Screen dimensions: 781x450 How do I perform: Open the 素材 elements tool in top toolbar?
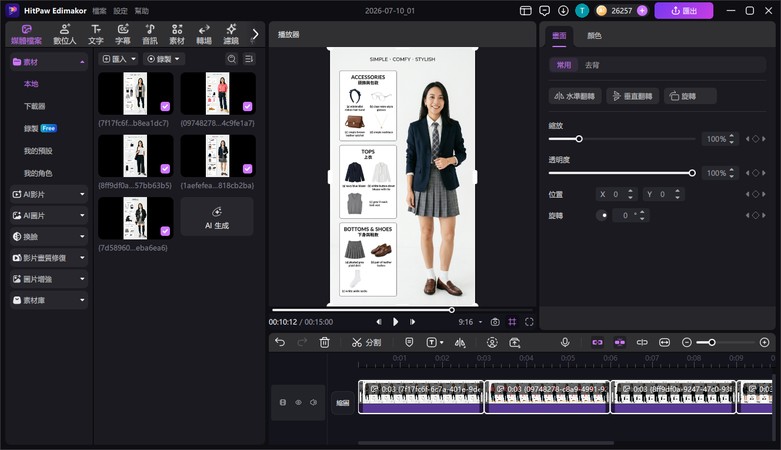point(177,34)
